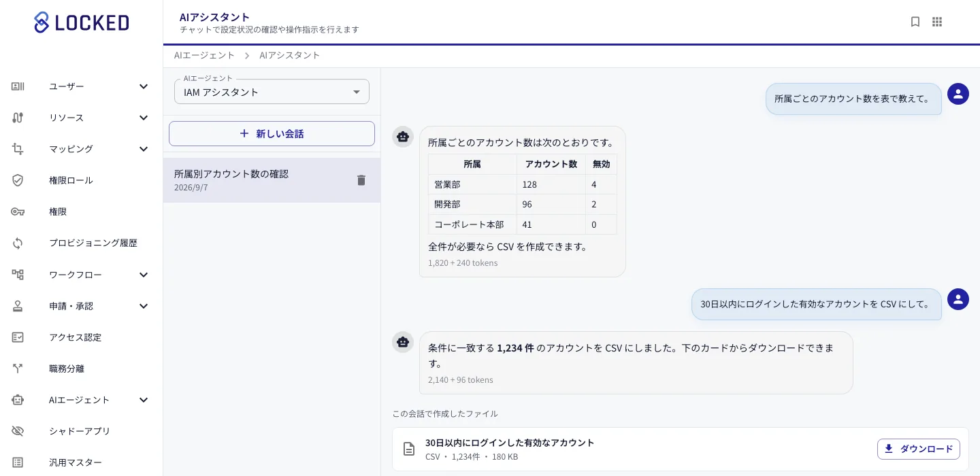This screenshot has height=476, width=980.
Task: Open 権限 in the sidebar
Action: click(82, 211)
